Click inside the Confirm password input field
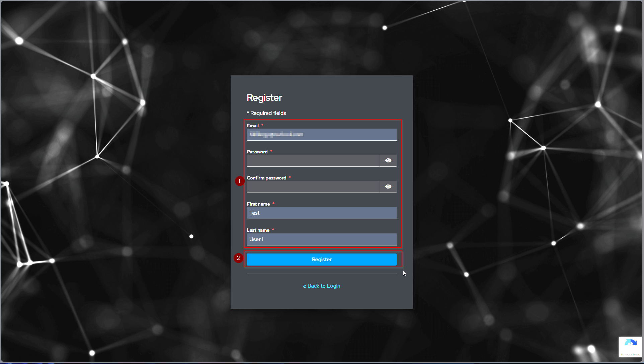644x364 pixels. pyautogui.click(x=313, y=187)
